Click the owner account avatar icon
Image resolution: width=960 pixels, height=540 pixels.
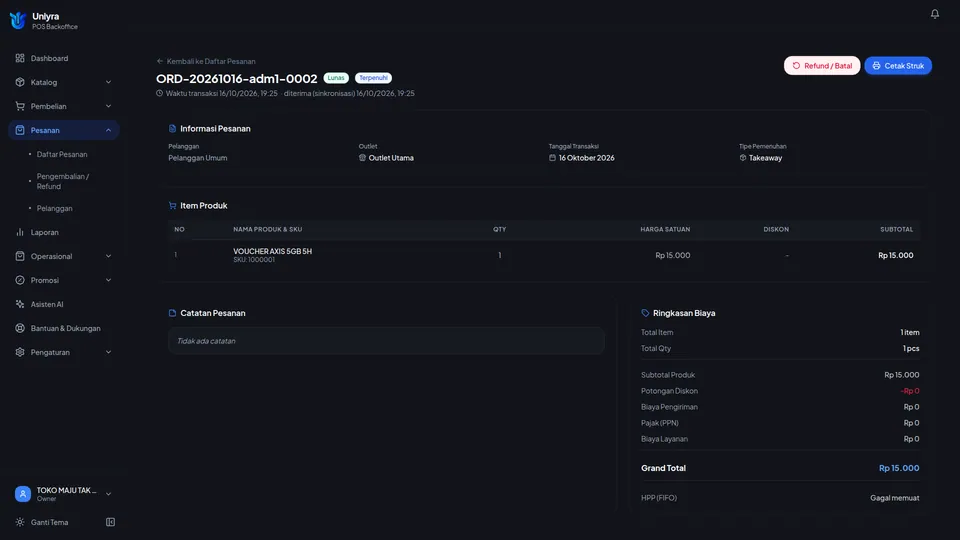pos(23,493)
